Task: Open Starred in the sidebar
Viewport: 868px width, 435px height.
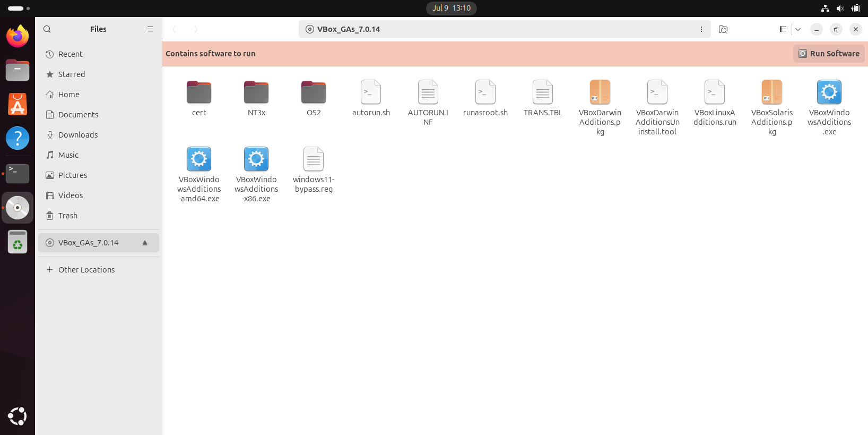Action: point(99,74)
